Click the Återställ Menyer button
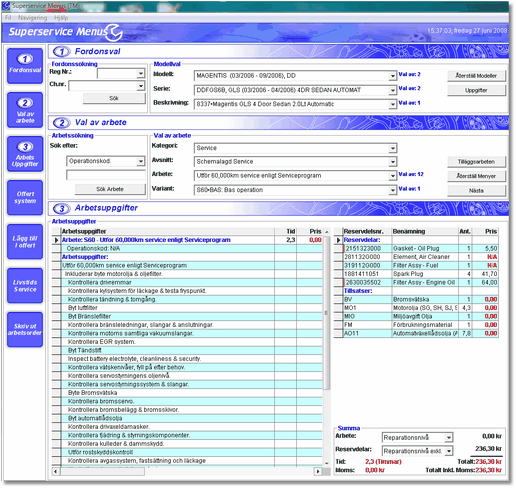516x488 pixels. click(x=476, y=176)
